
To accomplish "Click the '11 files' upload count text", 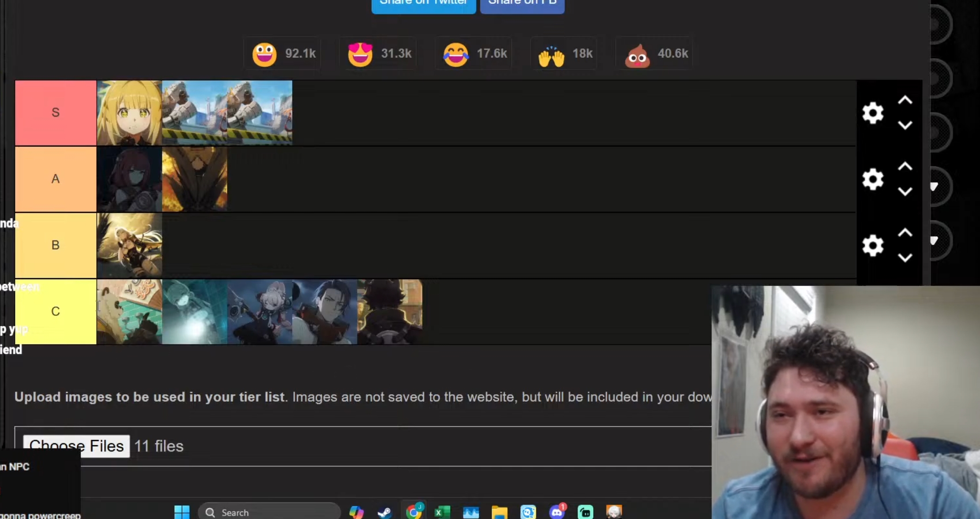I will tap(159, 446).
